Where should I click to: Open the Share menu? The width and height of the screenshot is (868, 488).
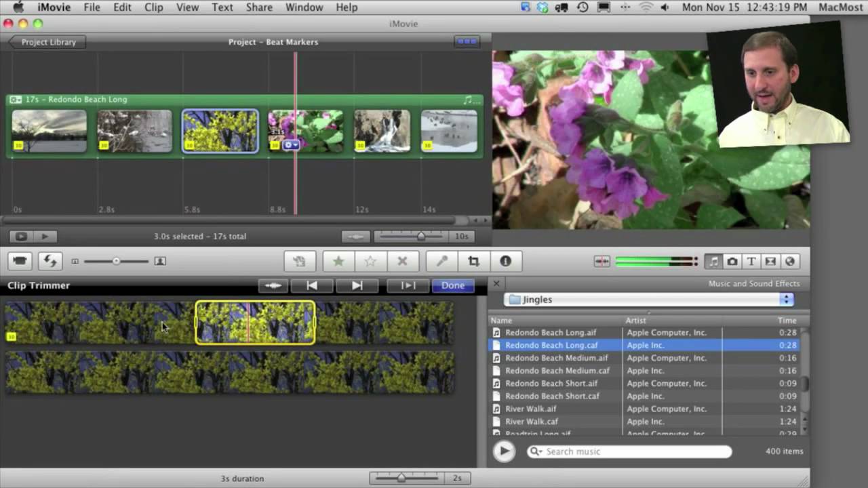pos(259,7)
